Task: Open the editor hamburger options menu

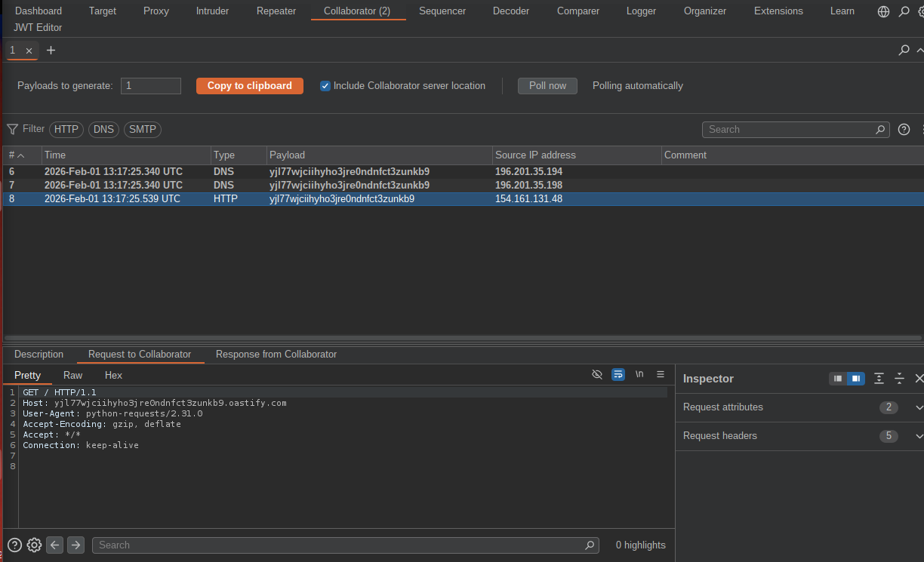Action: (x=661, y=374)
